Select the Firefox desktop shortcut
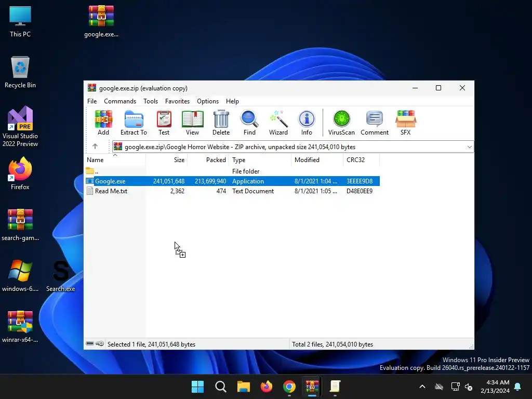Screen dimensions: 532x399 [20, 174]
